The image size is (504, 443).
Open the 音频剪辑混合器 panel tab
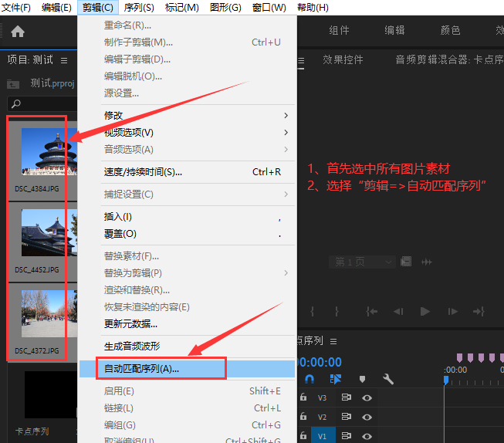449,59
